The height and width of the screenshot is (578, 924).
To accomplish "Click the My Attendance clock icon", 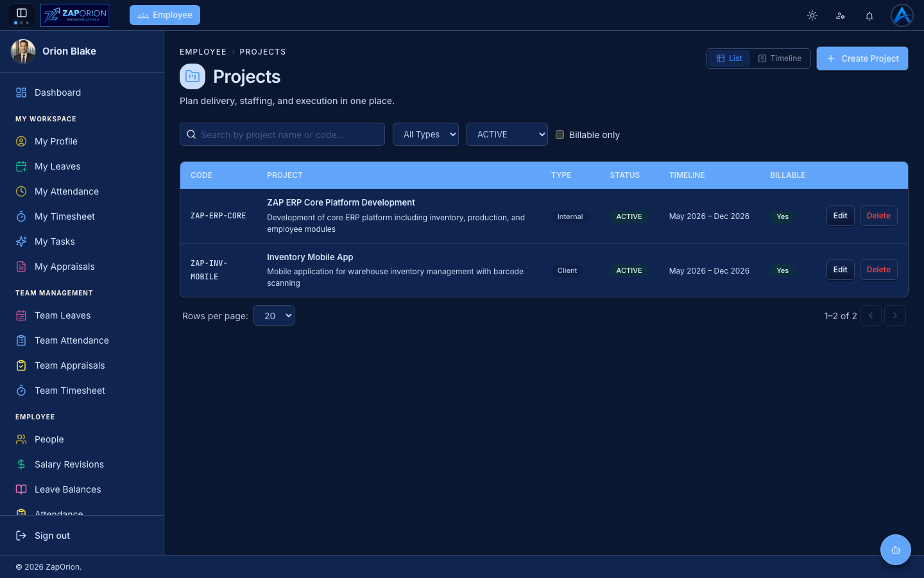I will coord(21,191).
